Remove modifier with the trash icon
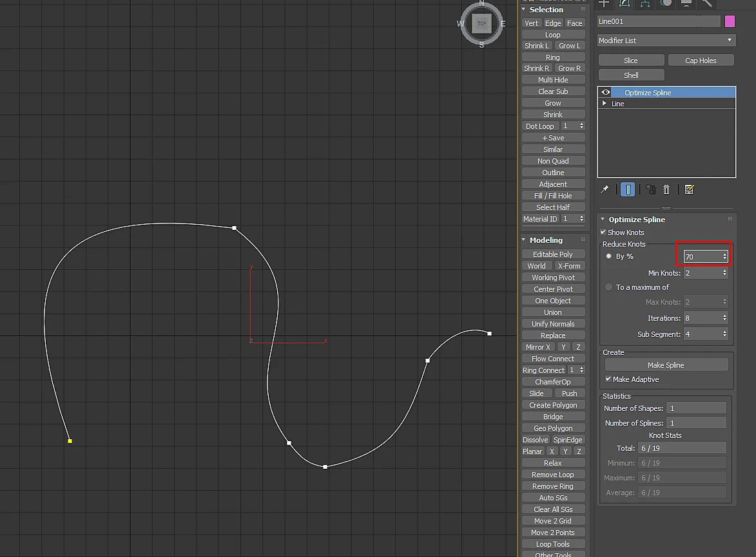Viewport: 756px width, 557px height. (666, 189)
